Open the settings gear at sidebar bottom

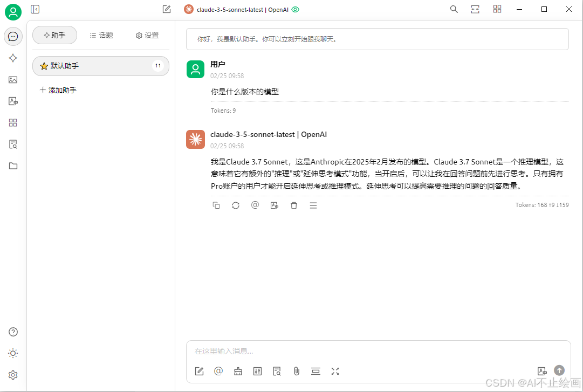pyautogui.click(x=13, y=375)
